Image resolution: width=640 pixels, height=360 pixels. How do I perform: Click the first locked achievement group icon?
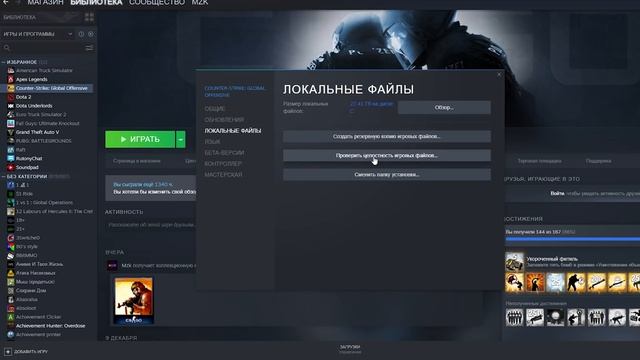514,317
